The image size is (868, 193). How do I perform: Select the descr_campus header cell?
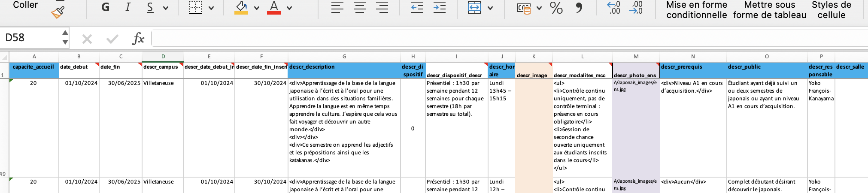point(163,70)
